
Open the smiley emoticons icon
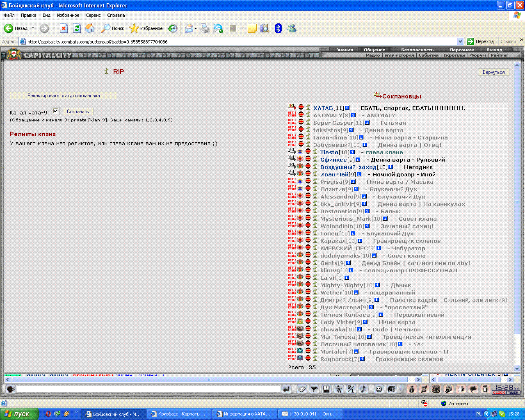pyautogui.click(x=379, y=389)
